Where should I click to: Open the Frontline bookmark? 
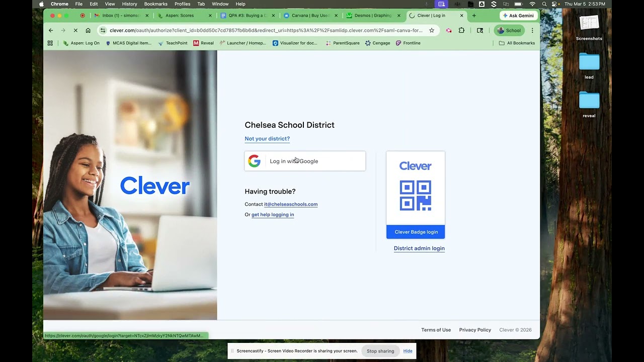pos(408,43)
